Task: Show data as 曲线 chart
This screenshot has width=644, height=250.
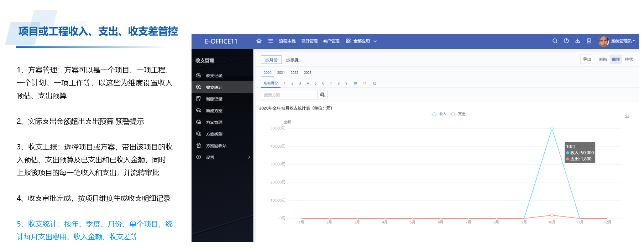Action: tap(616, 60)
